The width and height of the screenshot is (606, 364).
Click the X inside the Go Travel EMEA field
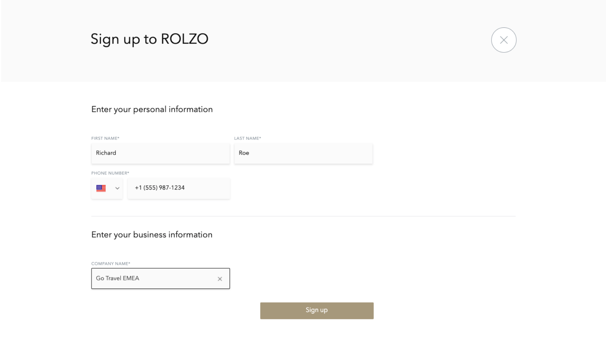(220, 279)
